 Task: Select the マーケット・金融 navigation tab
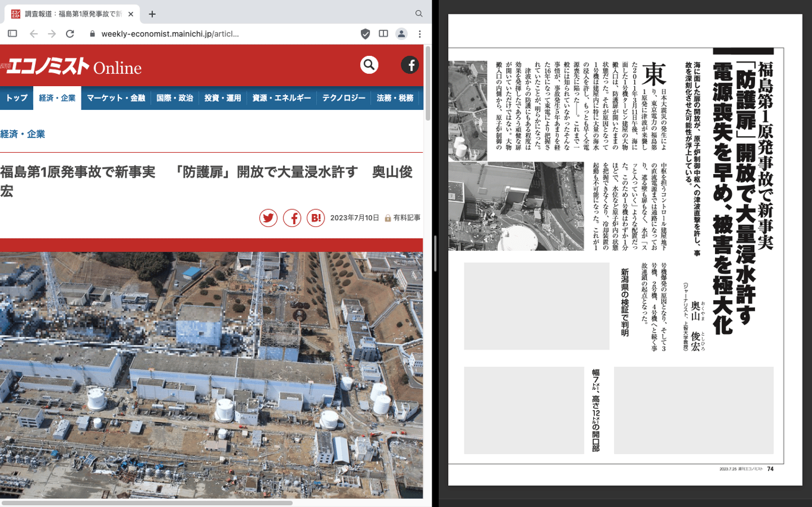[x=116, y=98]
